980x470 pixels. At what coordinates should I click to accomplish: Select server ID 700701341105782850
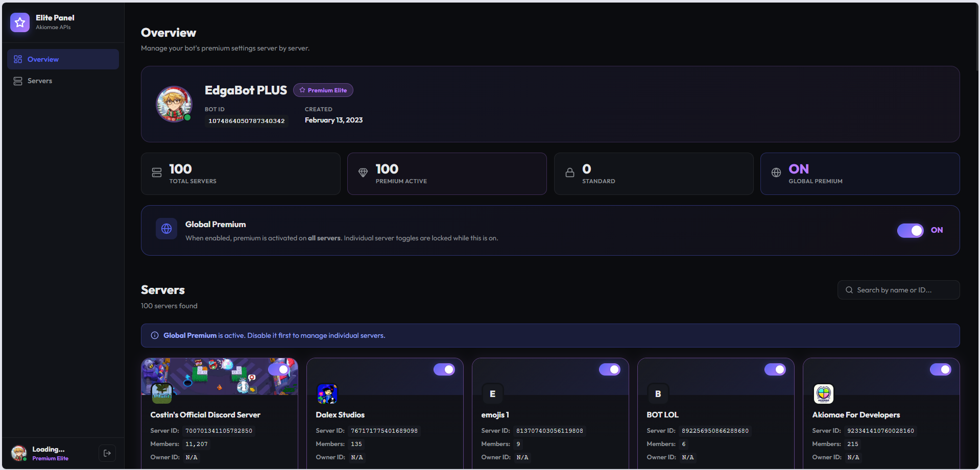click(x=219, y=431)
